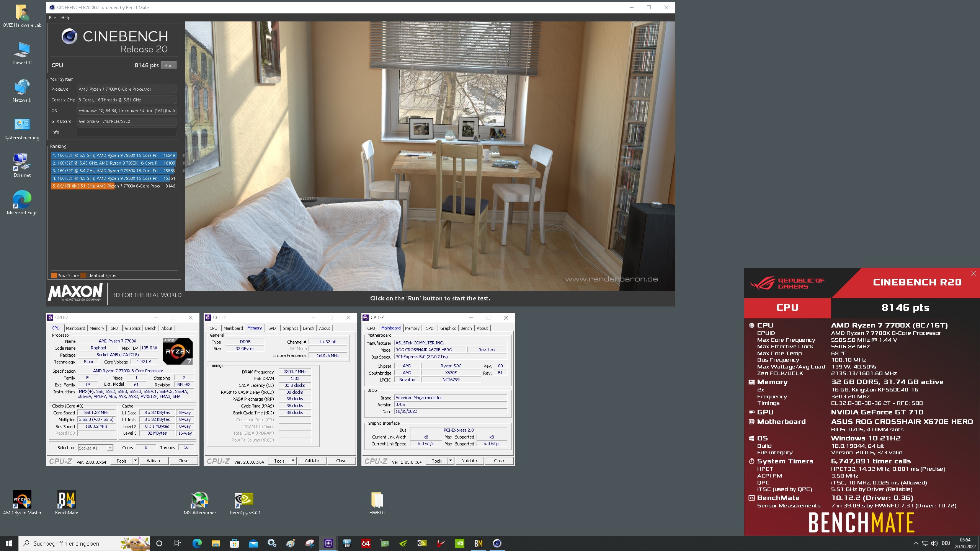Open the ThermSpy v3.0.1 desktop shortcut

244,503
